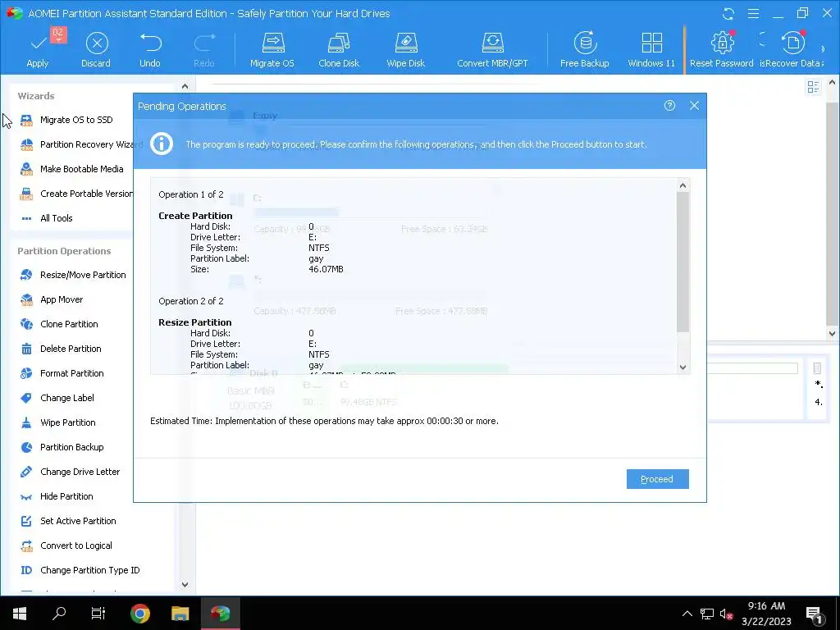Click the 46.07MB size value
Viewport: 840px width, 630px height.
point(326,269)
